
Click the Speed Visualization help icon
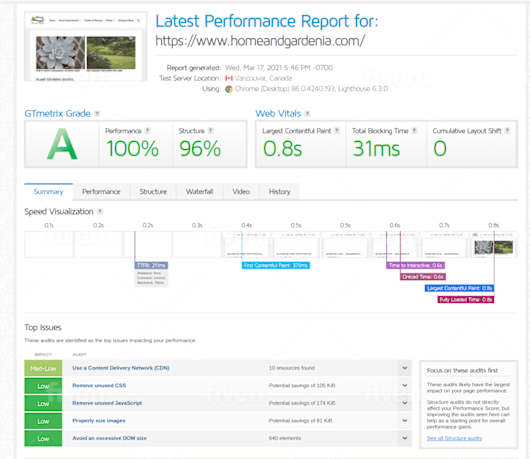[x=100, y=212]
